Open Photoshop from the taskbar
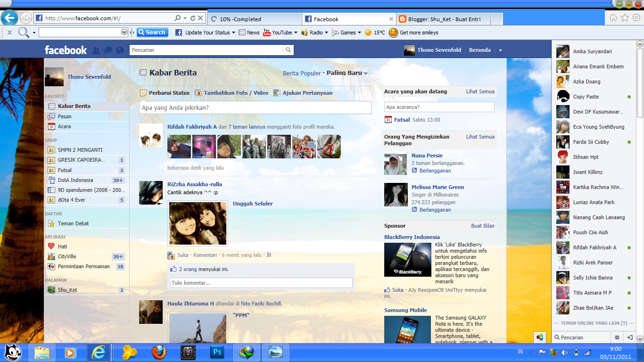 [217, 353]
